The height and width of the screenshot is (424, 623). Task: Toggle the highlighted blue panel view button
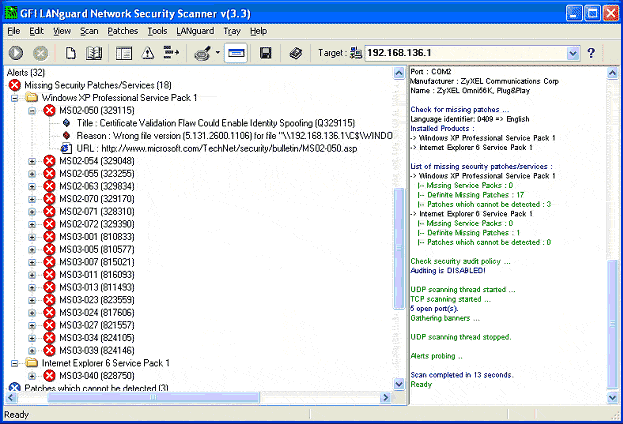pos(236,53)
